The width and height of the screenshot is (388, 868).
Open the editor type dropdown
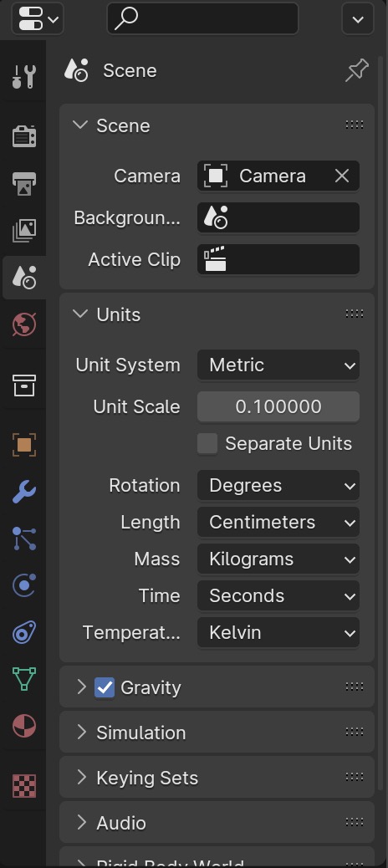[38, 19]
